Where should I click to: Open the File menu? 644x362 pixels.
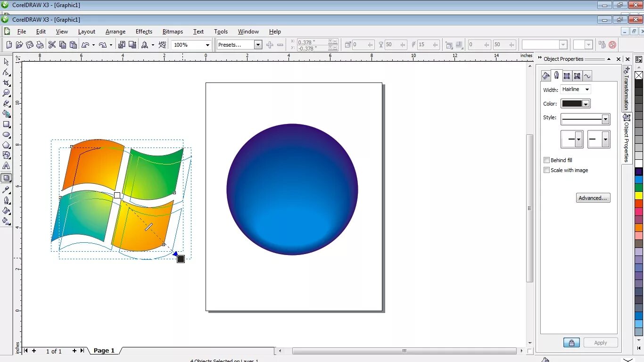[x=22, y=32]
